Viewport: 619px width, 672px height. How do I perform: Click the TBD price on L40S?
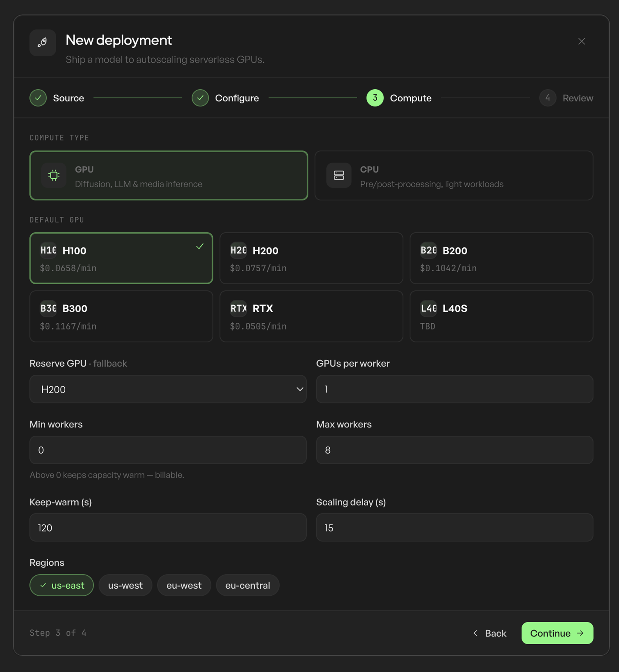click(x=428, y=326)
